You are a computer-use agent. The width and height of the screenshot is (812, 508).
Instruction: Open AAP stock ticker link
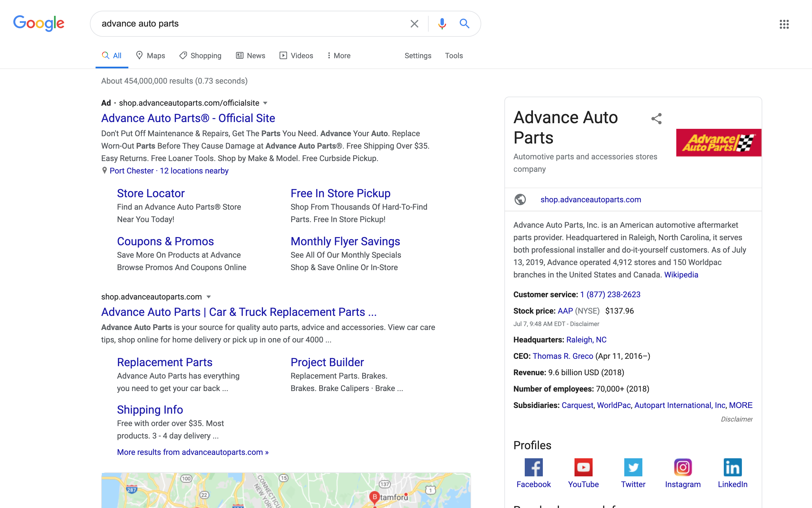(x=565, y=311)
